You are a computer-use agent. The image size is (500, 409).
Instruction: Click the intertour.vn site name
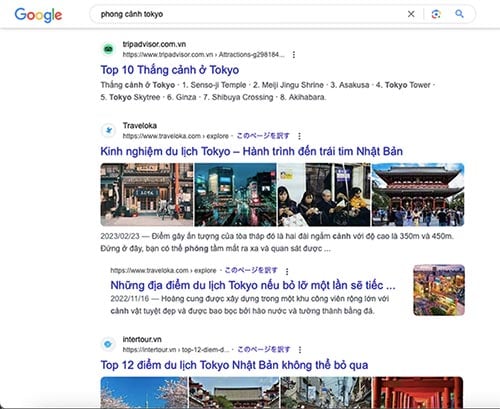tap(142, 339)
